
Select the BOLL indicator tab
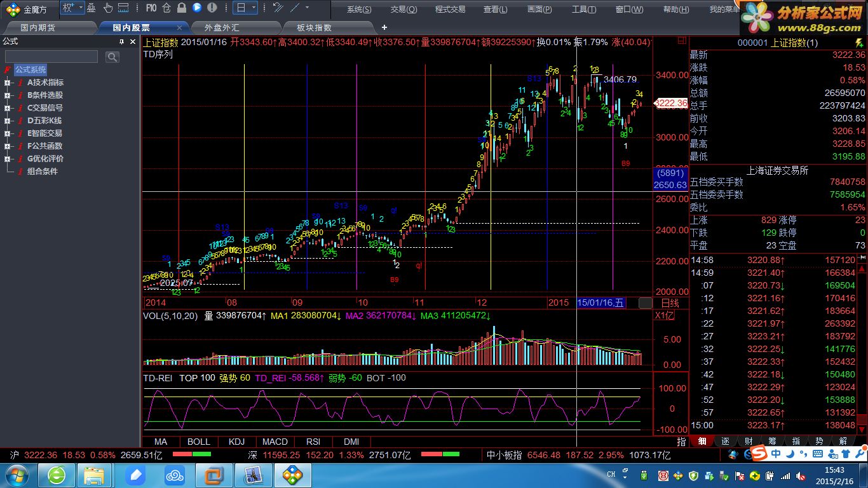tap(198, 442)
